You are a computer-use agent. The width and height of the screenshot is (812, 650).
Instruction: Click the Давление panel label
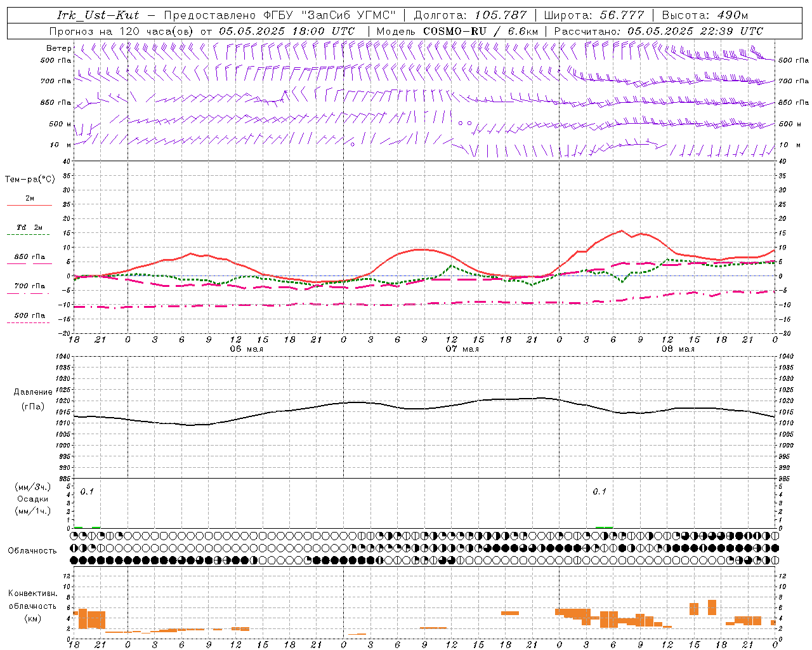click(x=33, y=392)
